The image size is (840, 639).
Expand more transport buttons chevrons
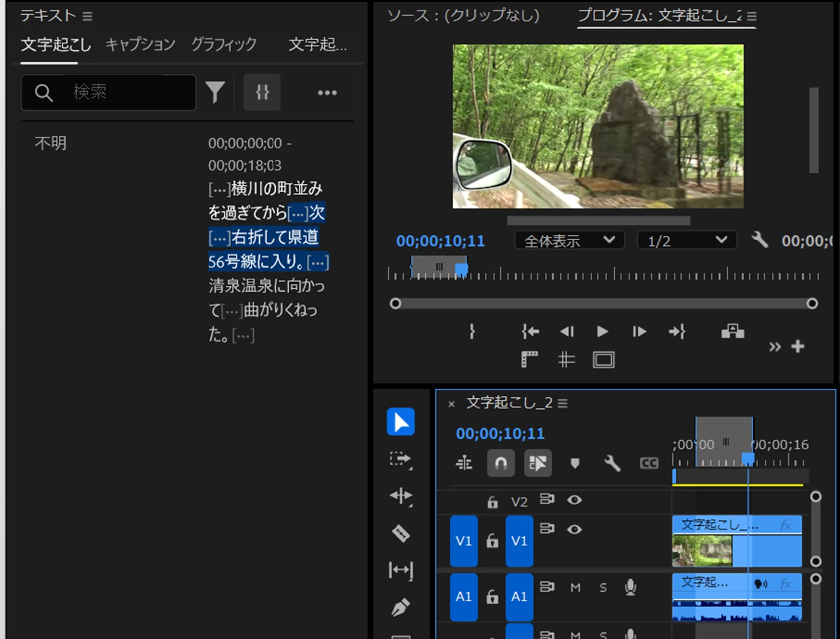775,347
